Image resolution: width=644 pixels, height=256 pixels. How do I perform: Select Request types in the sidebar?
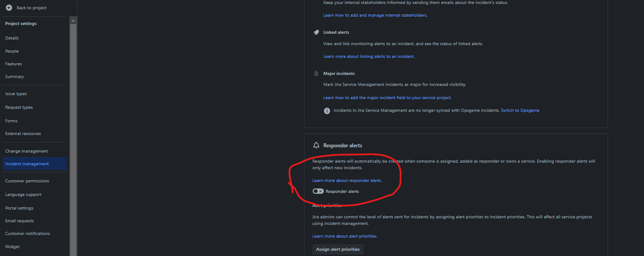pos(19,107)
